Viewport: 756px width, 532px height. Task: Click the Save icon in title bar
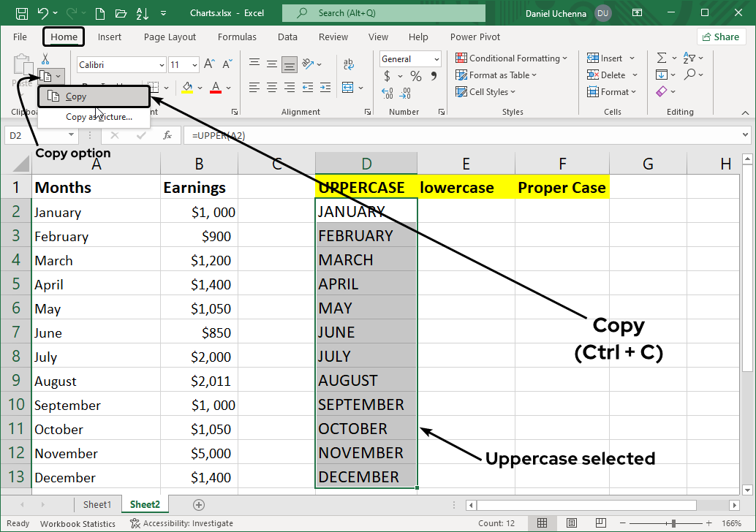[22, 13]
